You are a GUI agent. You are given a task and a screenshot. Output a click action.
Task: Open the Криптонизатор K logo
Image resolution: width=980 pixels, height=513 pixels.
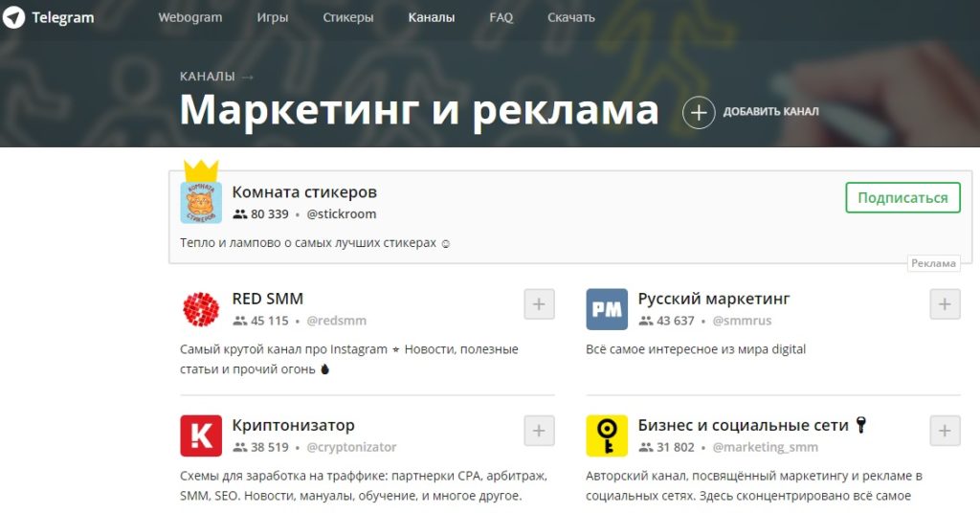(x=201, y=435)
